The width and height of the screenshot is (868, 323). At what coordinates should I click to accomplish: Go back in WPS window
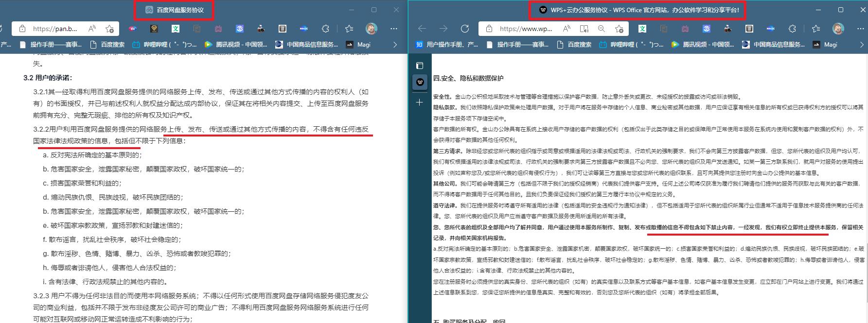[422, 29]
